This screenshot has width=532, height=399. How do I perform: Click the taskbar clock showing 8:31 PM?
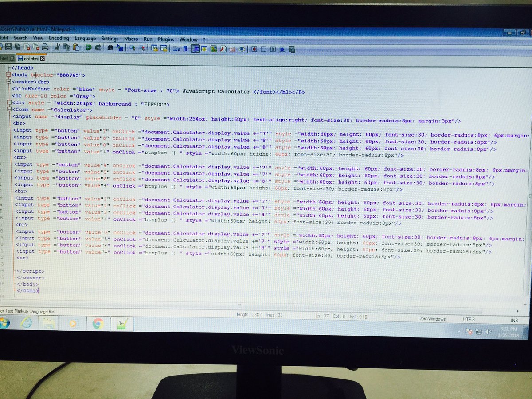click(509, 332)
